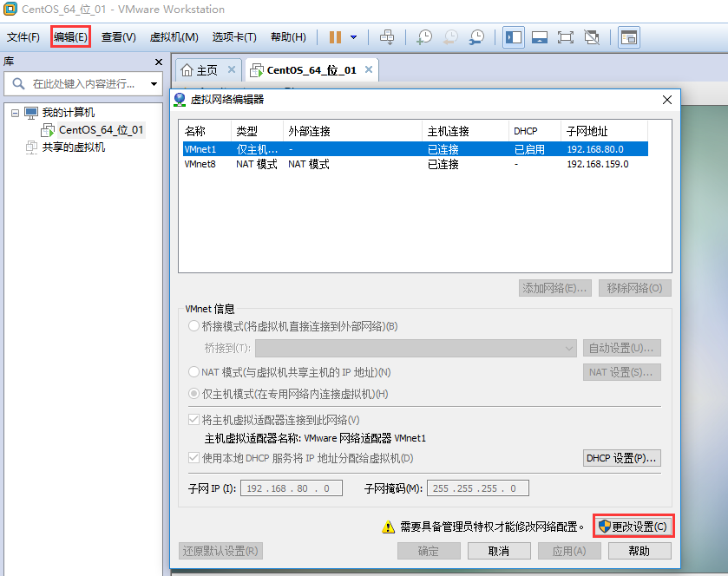Open the library search filter dropdown
The width and height of the screenshot is (728, 576).
[x=154, y=84]
